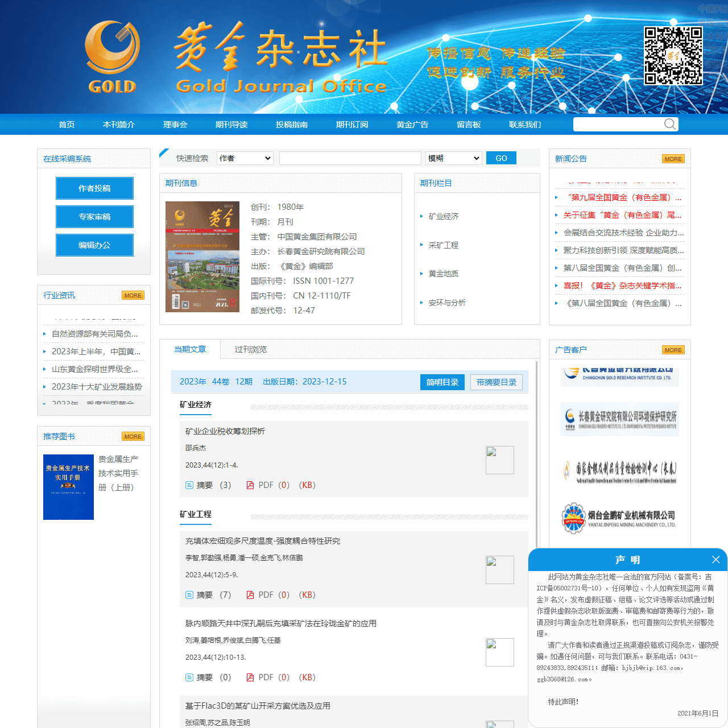Click MORE badge in 推荐图书 panel
The height and width of the screenshot is (728, 728).
click(x=133, y=437)
